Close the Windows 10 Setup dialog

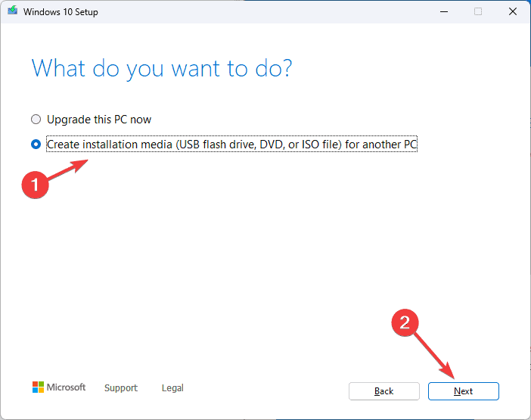pos(513,11)
